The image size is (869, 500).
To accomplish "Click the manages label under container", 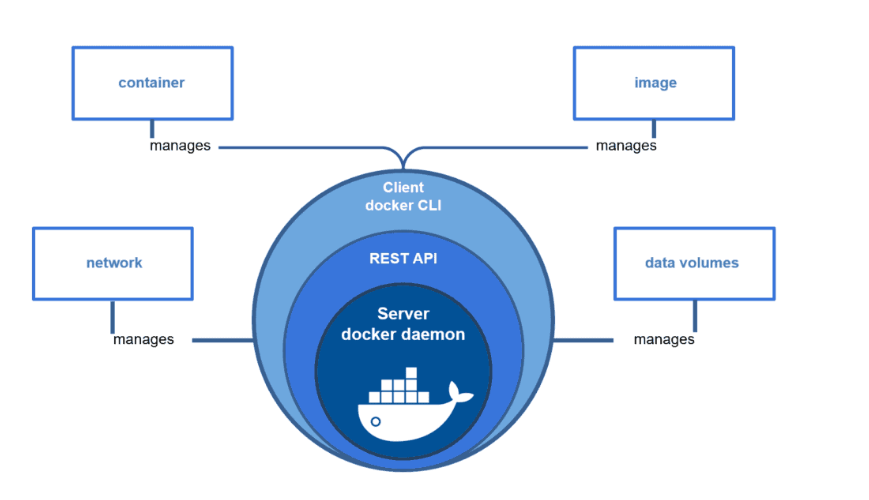I will pos(180,146).
